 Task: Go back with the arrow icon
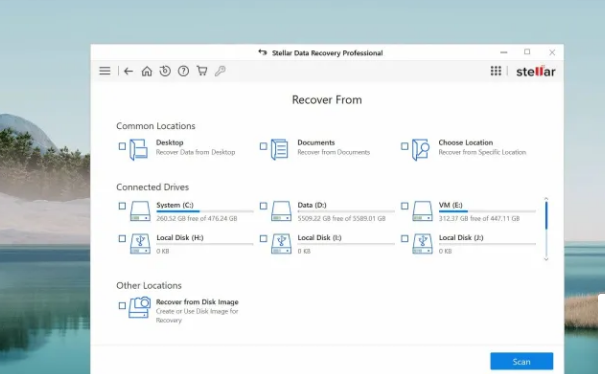point(128,71)
